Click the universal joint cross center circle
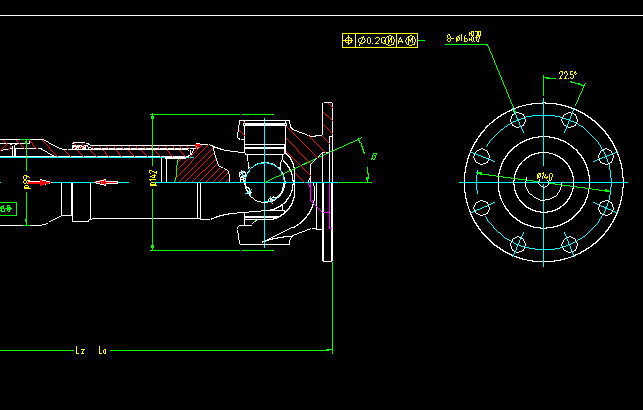 [264, 182]
